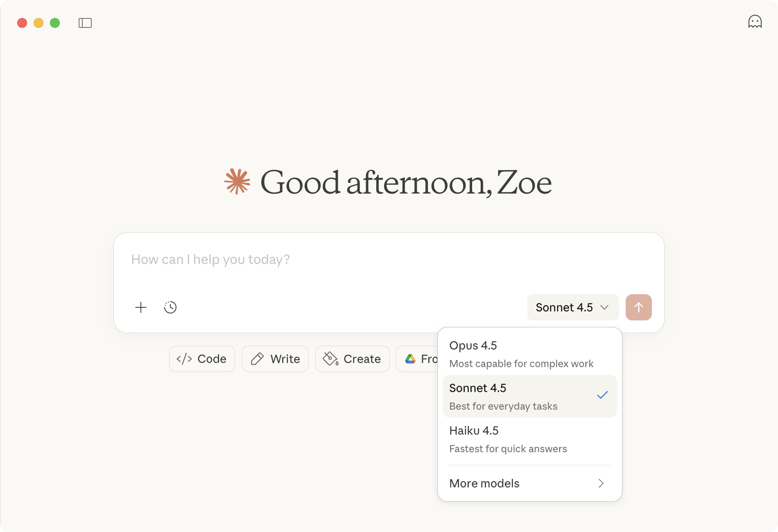Screen dimensions: 778x532
Task: Click the Code shortcut button
Action: [x=201, y=359]
